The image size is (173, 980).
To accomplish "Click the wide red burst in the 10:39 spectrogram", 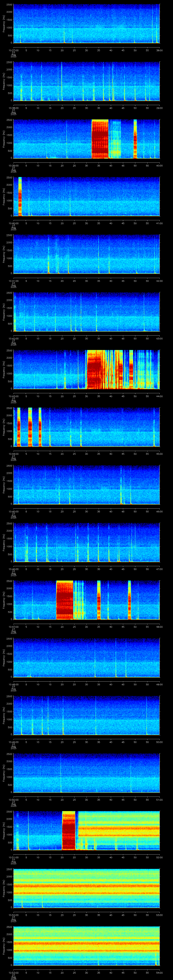I will click(100, 139).
